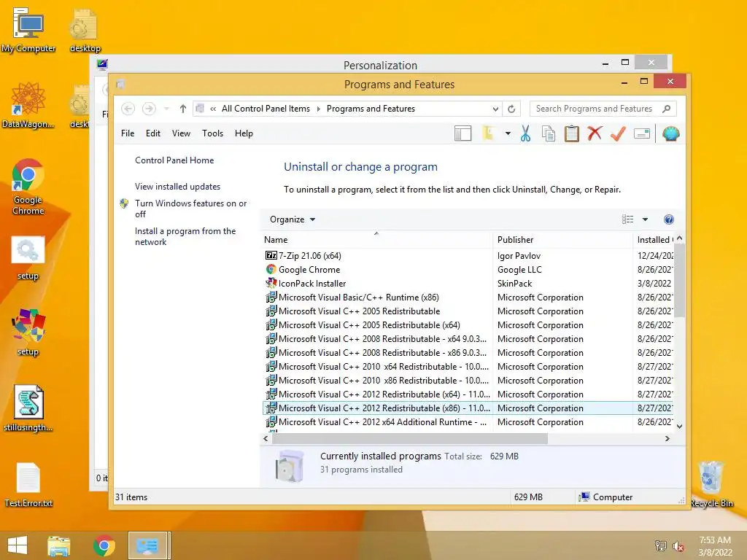
Task: Click the orange checkmark Properties toolbar icon
Action: pos(618,134)
